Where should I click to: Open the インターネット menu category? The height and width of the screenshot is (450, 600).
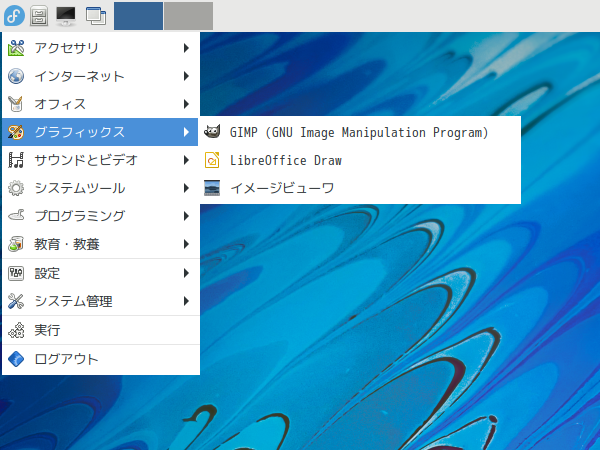101,76
